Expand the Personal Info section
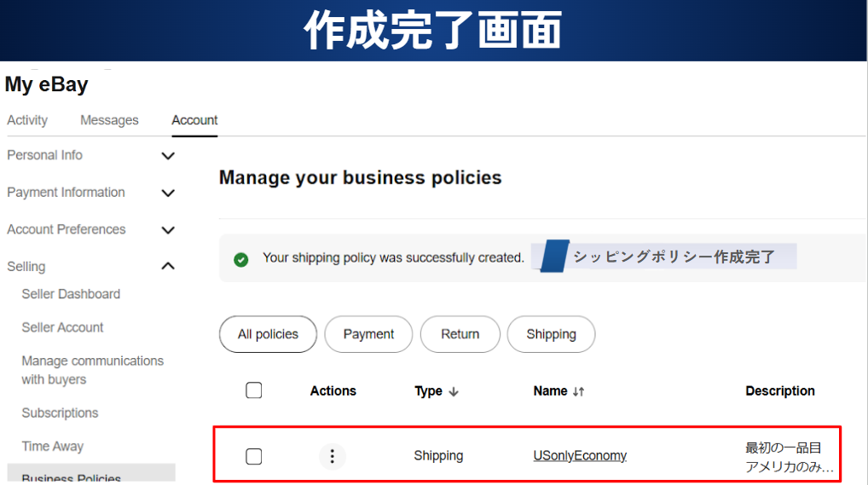Viewport: 868px width, 485px height. click(168, 156)
